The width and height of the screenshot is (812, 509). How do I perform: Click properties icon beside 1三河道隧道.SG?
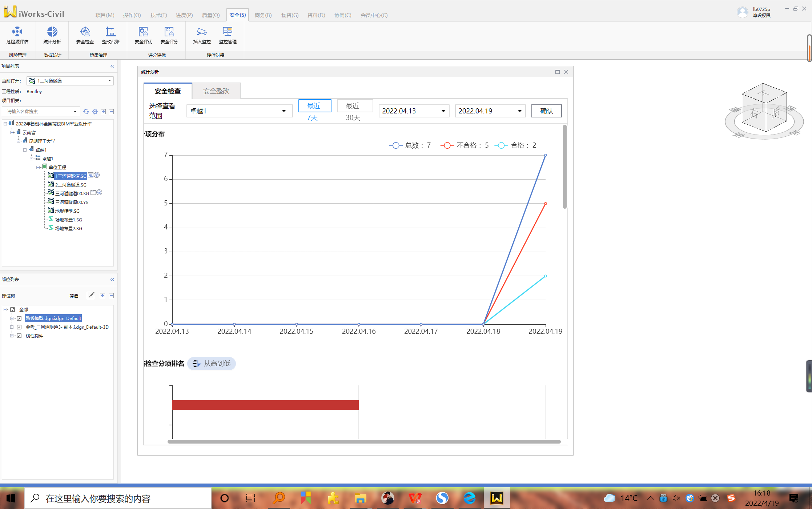pyautogui.click(x=91, y=175)
